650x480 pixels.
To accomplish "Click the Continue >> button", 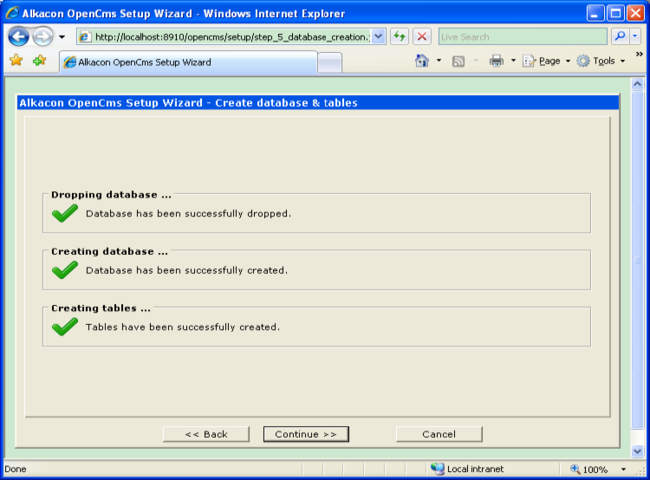I will pyautogui.click(x=306, y=434).
